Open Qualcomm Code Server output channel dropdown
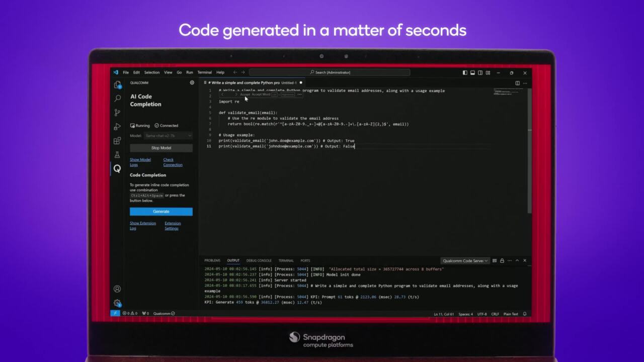644x362 pixels. [465, 260]
